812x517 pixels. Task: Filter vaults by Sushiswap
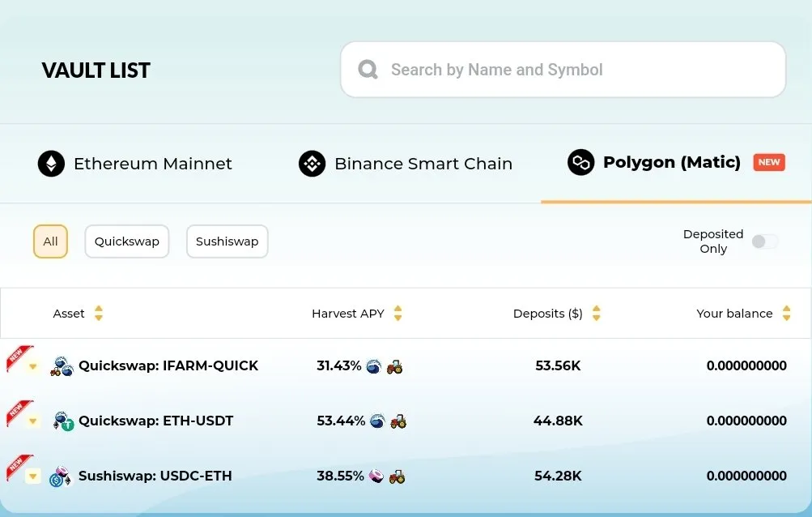click(x=227, y=241)
